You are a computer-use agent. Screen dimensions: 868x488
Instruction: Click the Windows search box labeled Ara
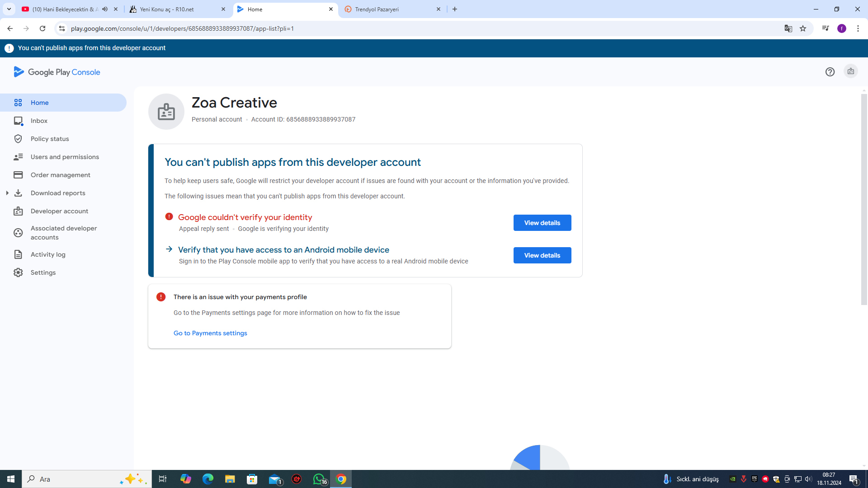point(87,479)
